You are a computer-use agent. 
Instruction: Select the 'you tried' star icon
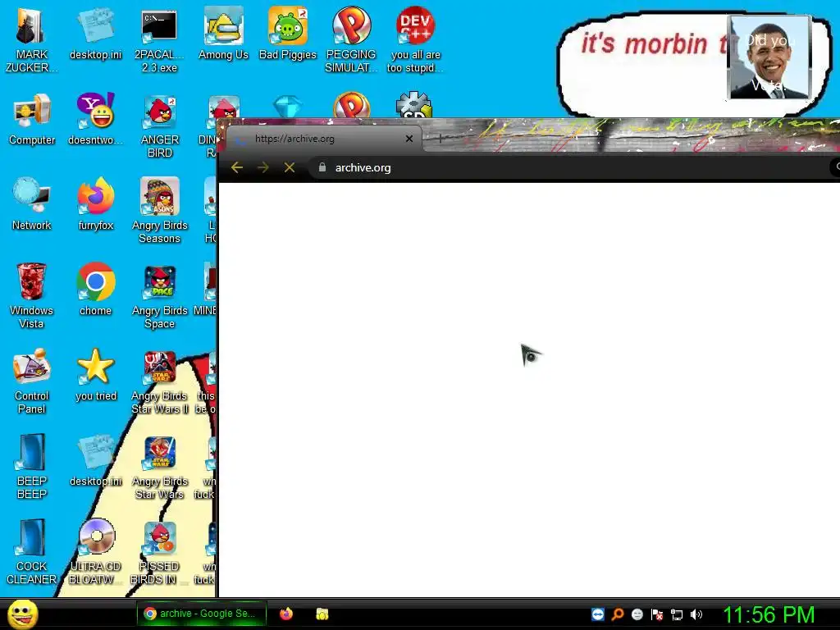point(96,375)
